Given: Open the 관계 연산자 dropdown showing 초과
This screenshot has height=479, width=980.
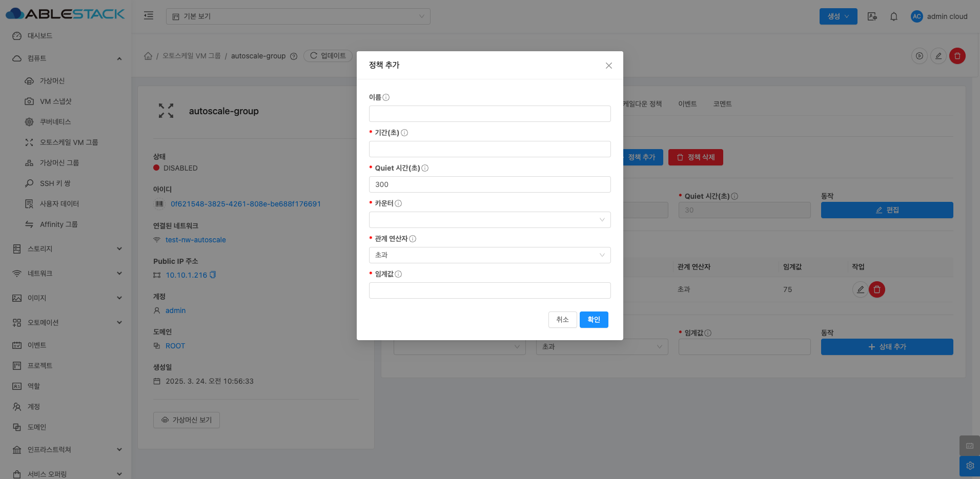Looking at the screenshot, I should pos(489,255).
